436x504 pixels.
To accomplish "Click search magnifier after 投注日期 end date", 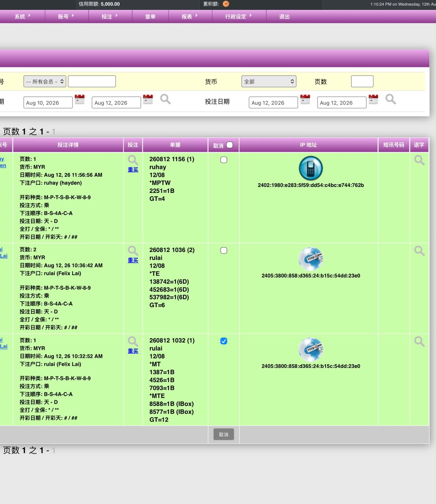I will [391, 99].
